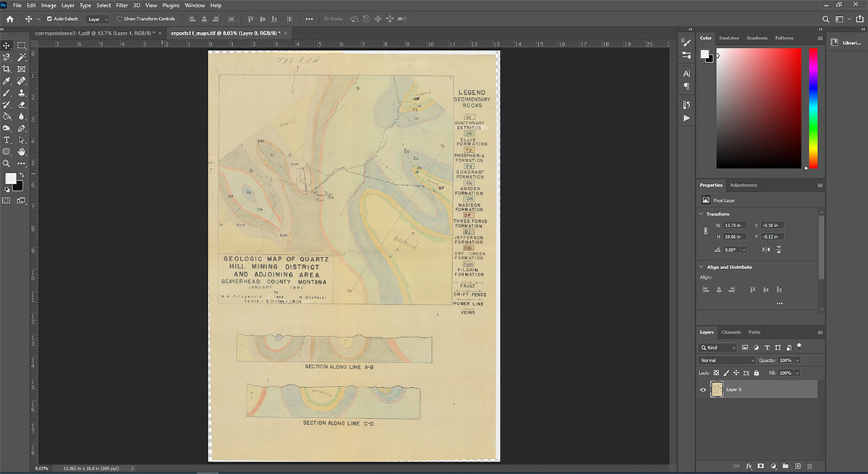Add a layer mask to Layer 0
The height and width of the screenshot is (474, 868).
tap(761, 466)
